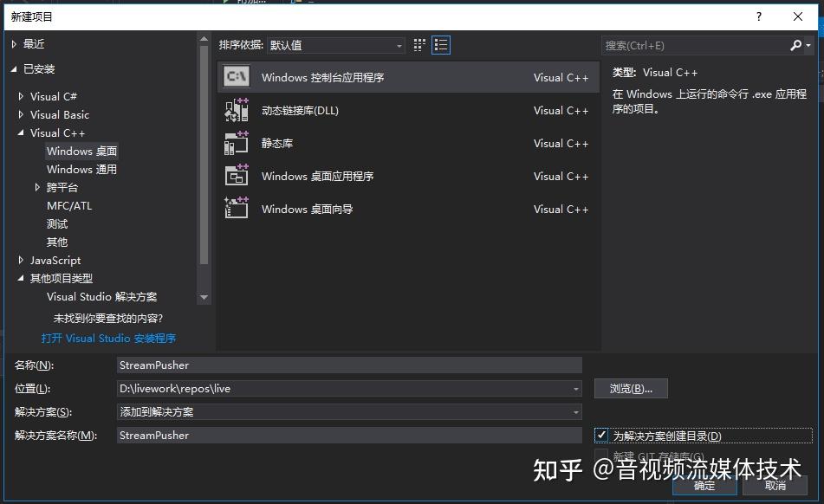Click the StreamPusher 名称 input field
Screen dimensions: 824x504
[347, 365]
